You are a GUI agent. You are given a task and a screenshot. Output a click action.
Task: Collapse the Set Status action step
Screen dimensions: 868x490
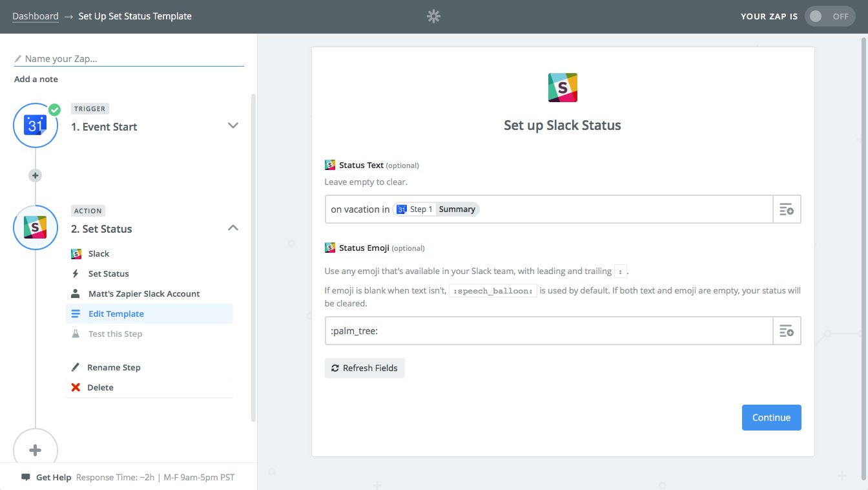[x=233, y=228]
